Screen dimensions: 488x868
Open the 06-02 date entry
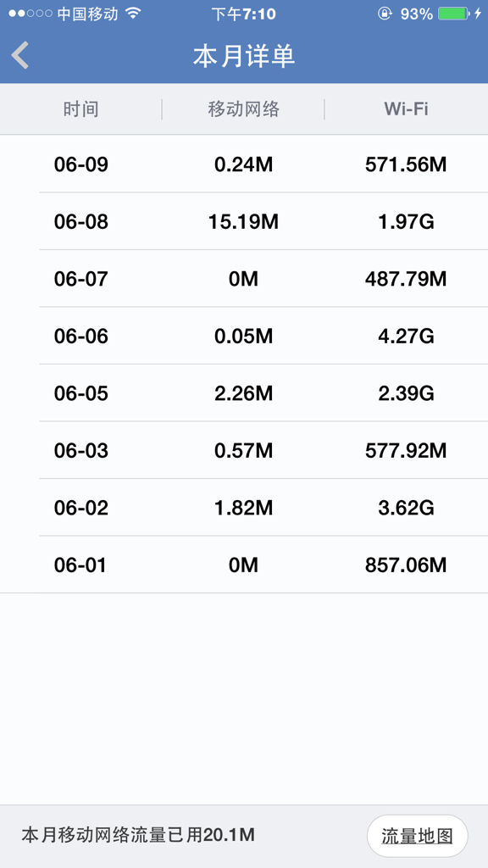(80, 508)
